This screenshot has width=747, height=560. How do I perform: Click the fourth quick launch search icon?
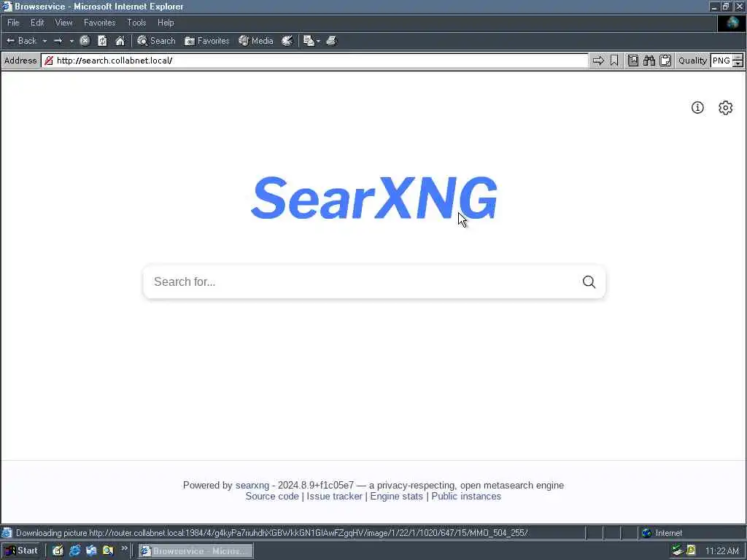(x=108, y=551)
